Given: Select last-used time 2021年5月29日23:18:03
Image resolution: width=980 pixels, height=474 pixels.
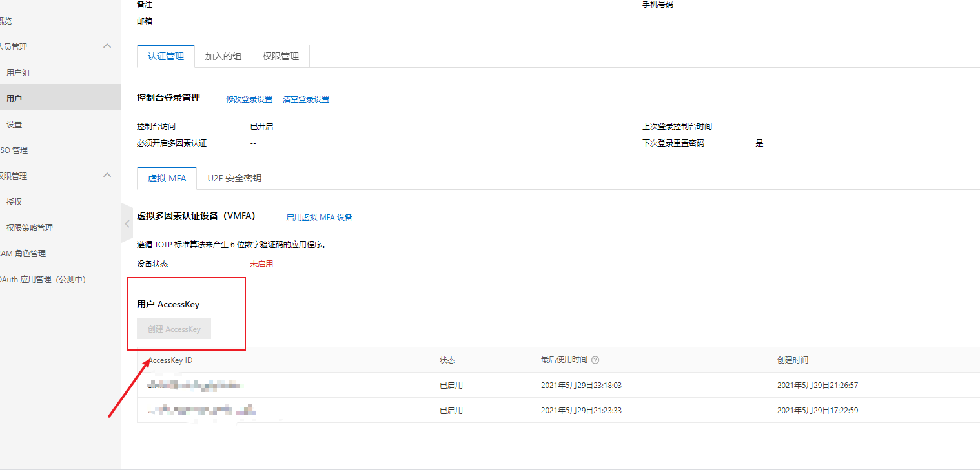Looking at the screenshot, I should pos(581,386).
